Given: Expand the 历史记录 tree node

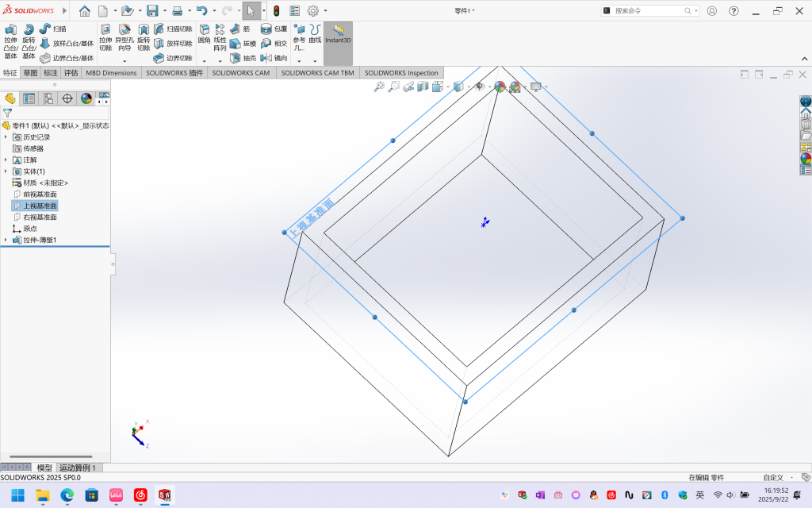Looking at the screenshot, I should coord(6,137).
